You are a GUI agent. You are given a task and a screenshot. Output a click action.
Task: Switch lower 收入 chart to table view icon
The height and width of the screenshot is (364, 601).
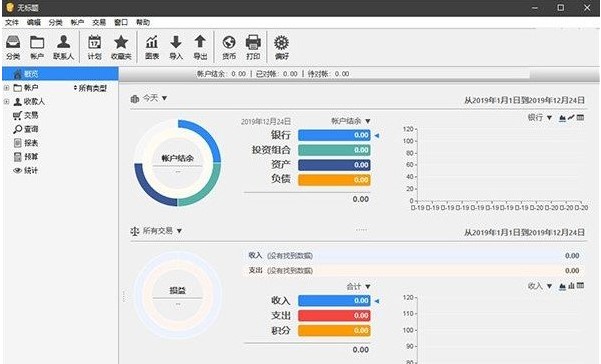point(580,286)
